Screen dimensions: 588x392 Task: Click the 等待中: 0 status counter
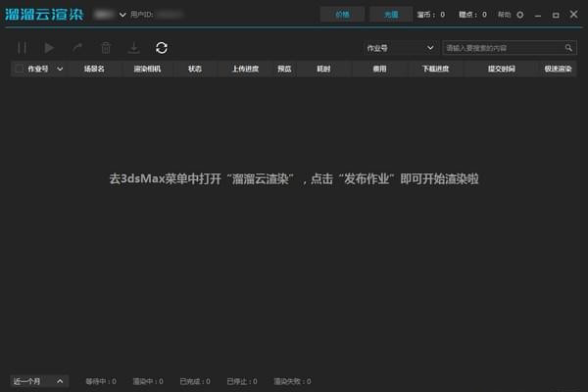(x=101, y=381)
